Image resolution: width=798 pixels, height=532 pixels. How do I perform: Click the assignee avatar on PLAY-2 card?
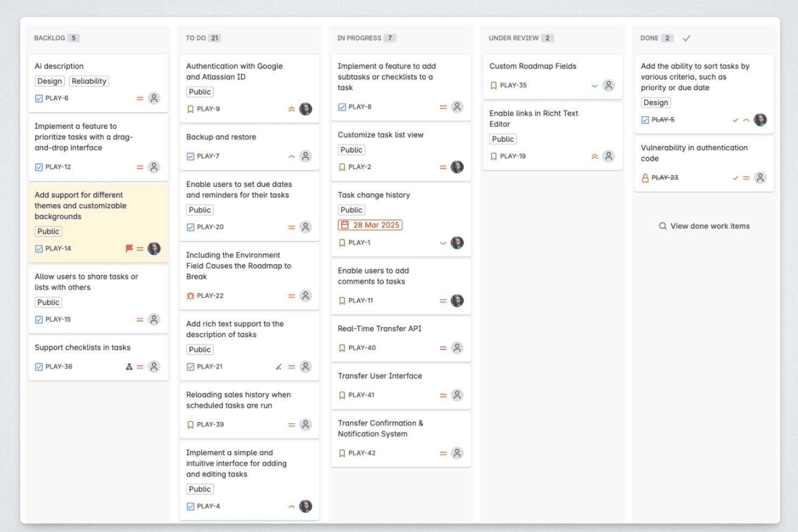[457, 167]
